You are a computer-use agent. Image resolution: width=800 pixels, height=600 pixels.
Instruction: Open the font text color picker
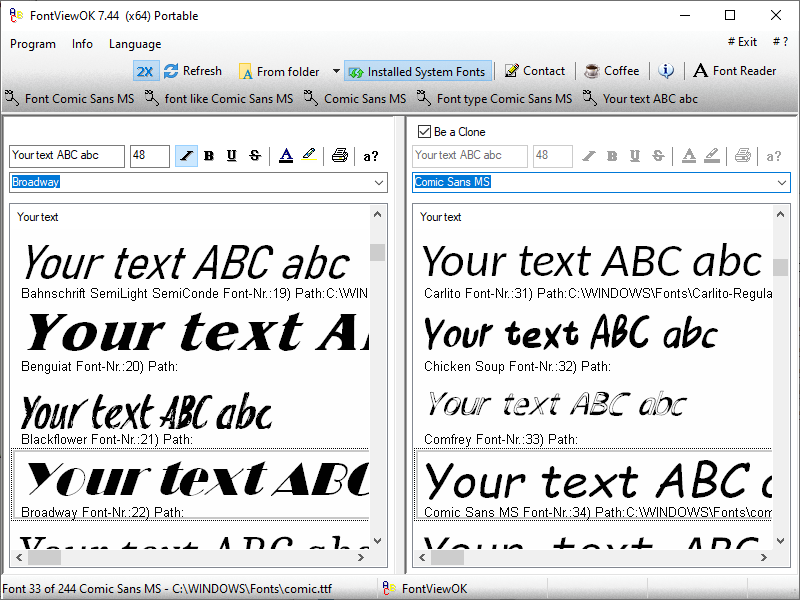pyautogui.click(x=286, y=156)
